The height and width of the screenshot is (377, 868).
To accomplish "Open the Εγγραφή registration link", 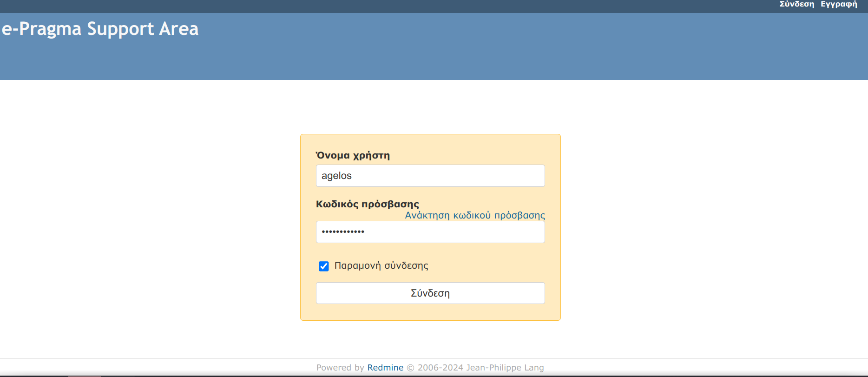I will pyautogui.click(x=839, y=4).
